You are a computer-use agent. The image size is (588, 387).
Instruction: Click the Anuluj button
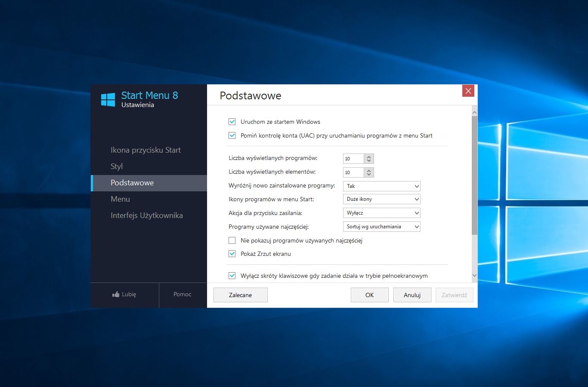(x=412, y=295)
